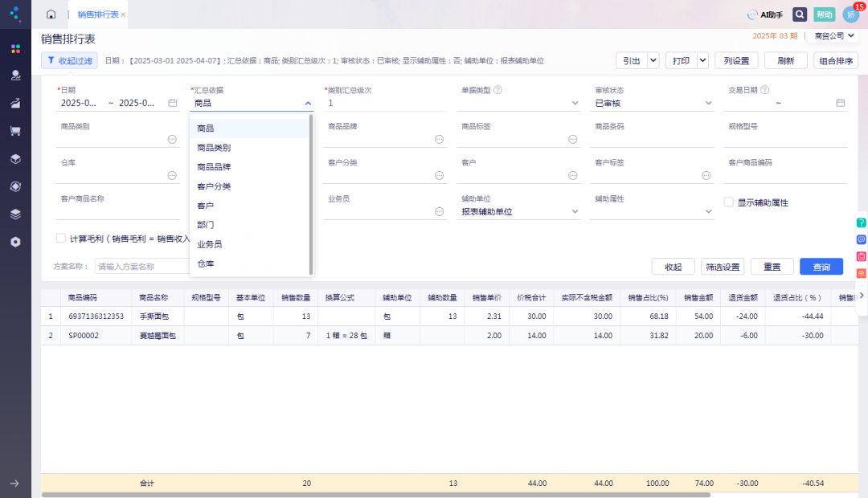Open 列设置 column settings
868x498 pixels.
[x=736, y=60]
